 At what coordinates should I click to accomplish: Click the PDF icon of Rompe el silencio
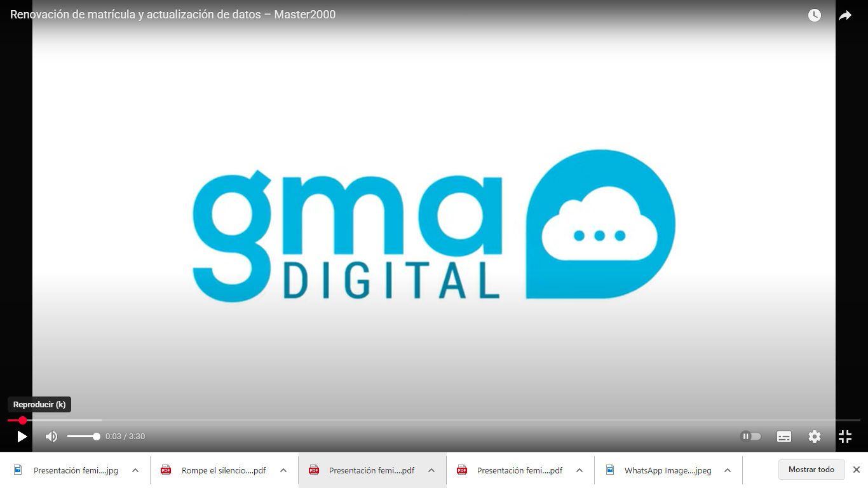tap(166, 470)
